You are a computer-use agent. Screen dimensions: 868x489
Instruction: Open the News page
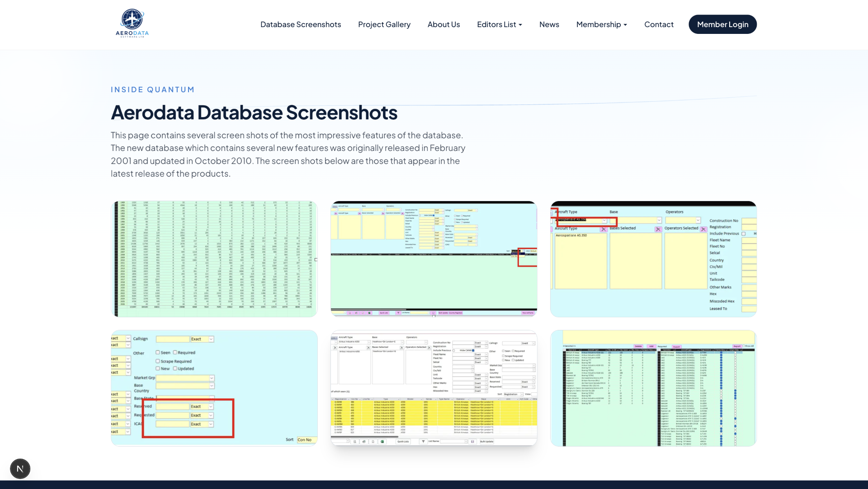click(549, 24)
